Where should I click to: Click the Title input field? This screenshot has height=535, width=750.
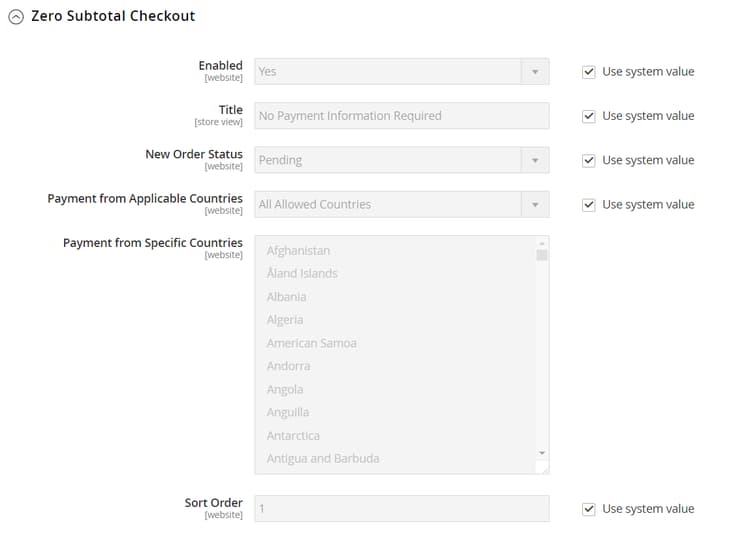[401, 116]
